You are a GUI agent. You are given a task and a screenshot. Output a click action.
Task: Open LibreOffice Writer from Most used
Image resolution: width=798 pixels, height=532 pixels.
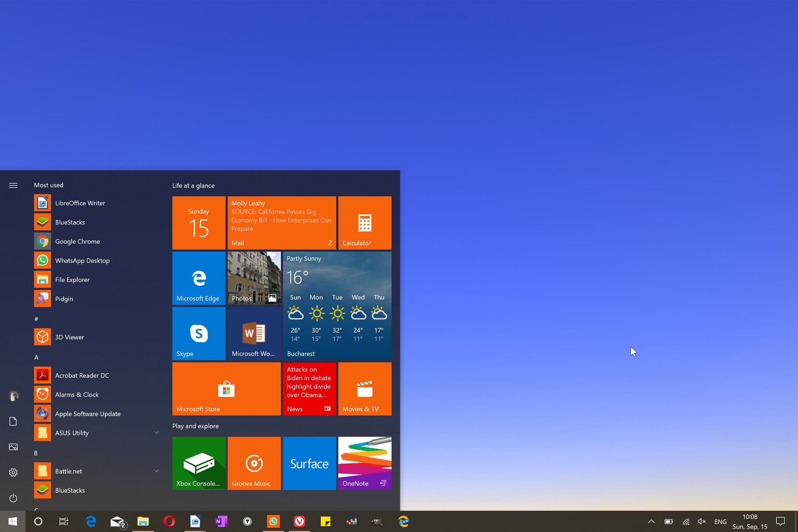tap(97, 203)
